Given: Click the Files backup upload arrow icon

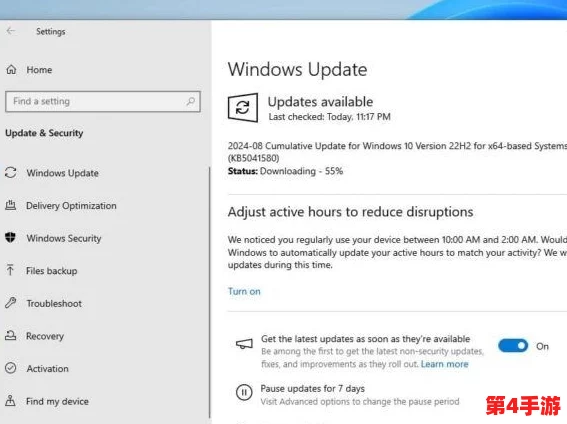Looking at the screenshot, I should point(10,270).
